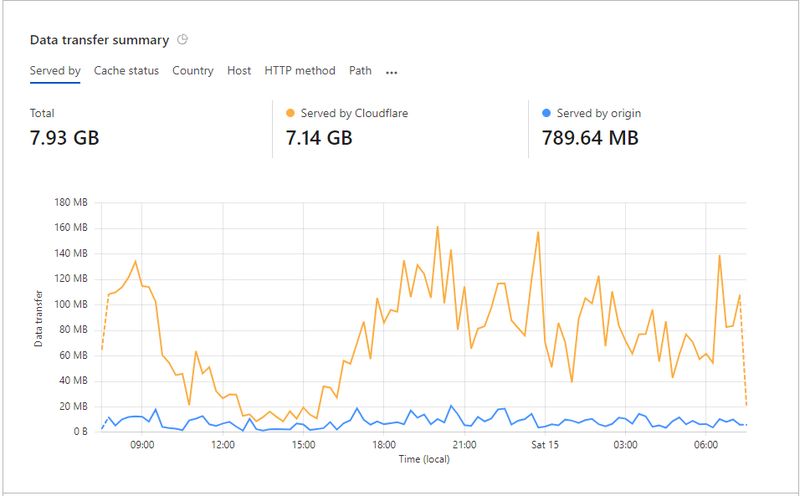
Task: Click the 03:00 x-axis label
Action: point(626,444)
